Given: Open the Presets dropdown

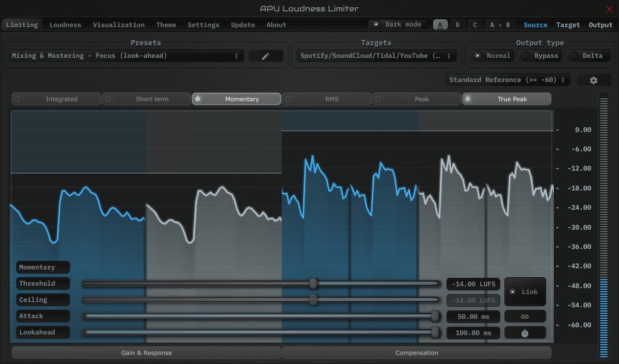Looking at the screenshot, I should [x=125, y=56].
